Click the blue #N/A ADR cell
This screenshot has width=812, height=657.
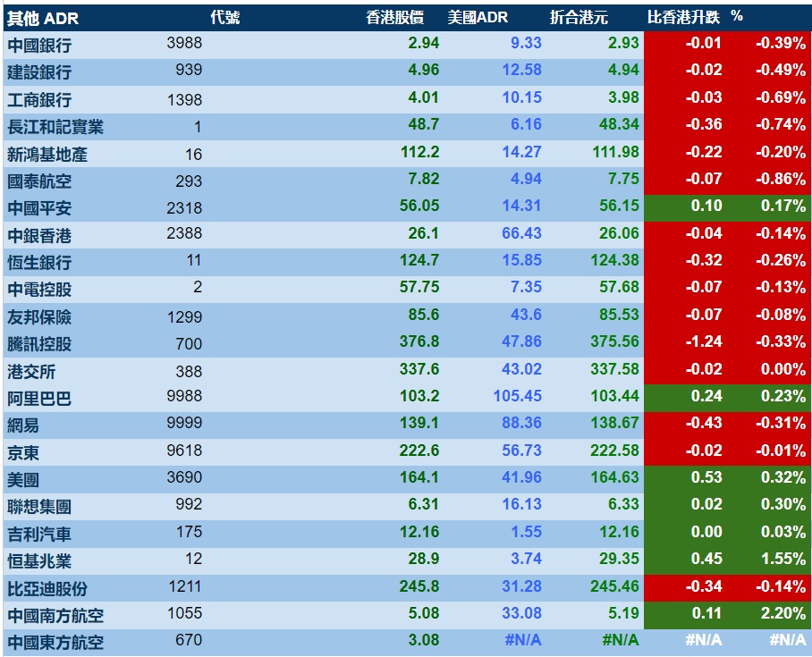523,640
